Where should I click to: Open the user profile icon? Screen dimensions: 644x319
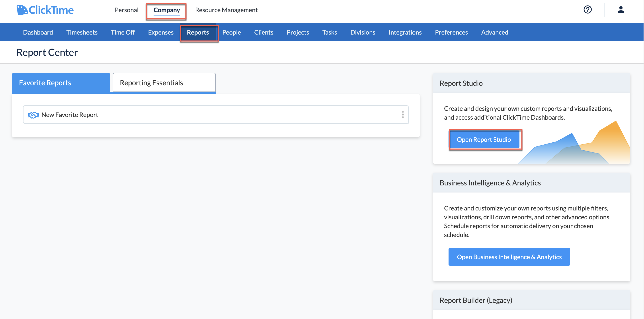(621, 10)
